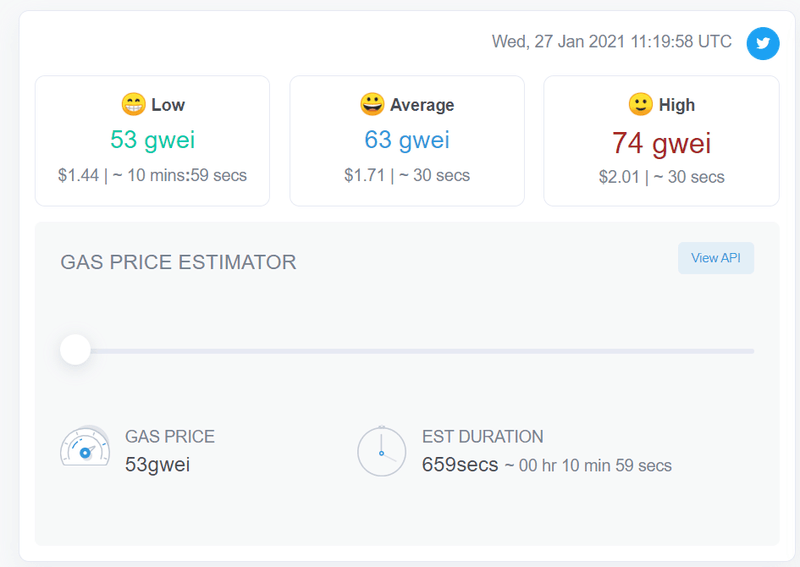This screenshot has height=567, width=800.
Task: Click the Twitter share icon
Action: [x=763, y=43]
